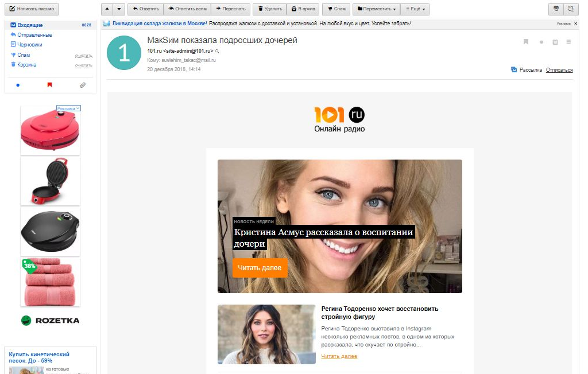588x374 pixels.
Task: Toggle read status with the gray dot
Action: [540, 41]
